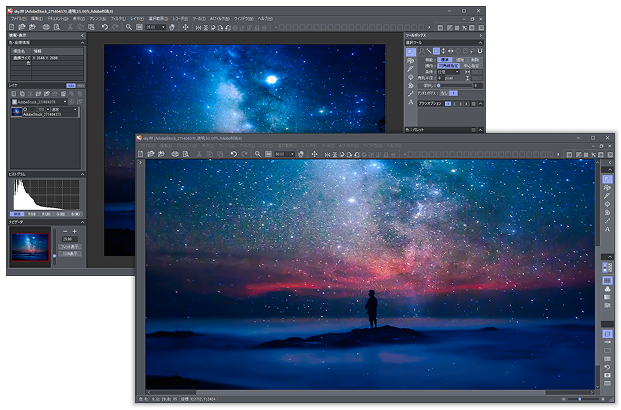Click the Navigator image thumbnail
The image size is (621, 410).
point(29,246)
